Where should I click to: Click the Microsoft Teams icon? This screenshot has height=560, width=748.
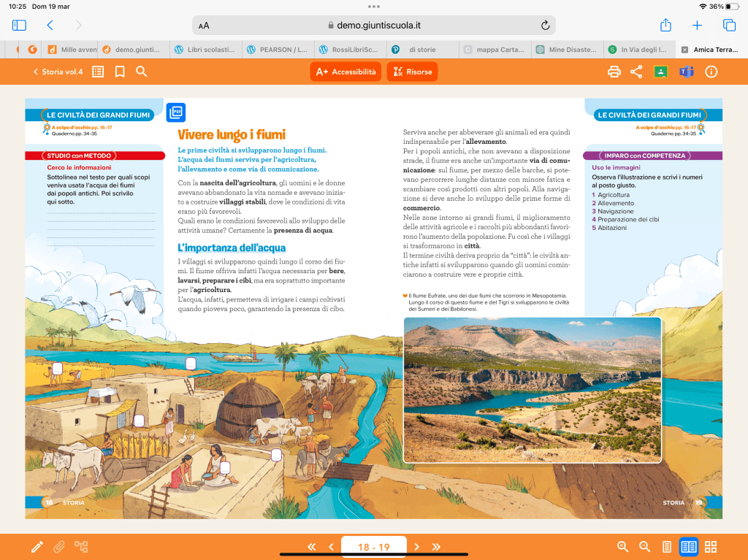click(686, 72)
